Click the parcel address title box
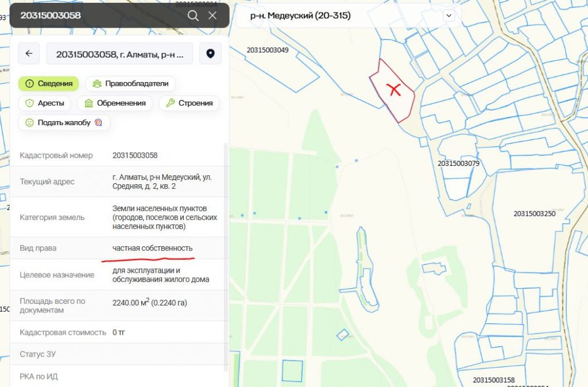This screenshot has height=387, width=588. click(120, 54)
